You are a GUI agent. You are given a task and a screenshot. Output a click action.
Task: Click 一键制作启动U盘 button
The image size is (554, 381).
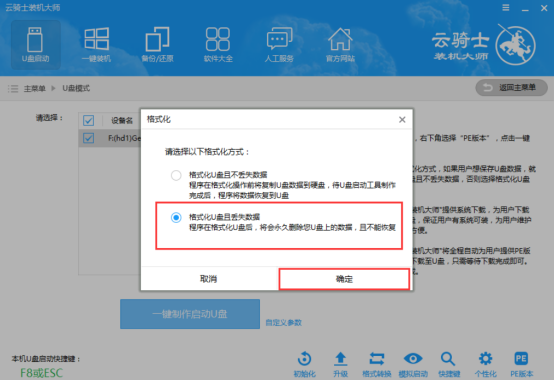coord(190,314)
